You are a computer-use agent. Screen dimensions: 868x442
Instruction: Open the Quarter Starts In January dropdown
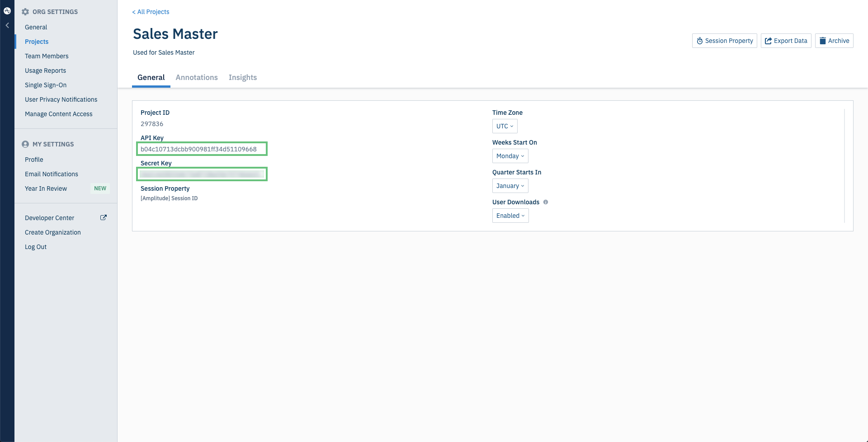(x=510, y=186)
